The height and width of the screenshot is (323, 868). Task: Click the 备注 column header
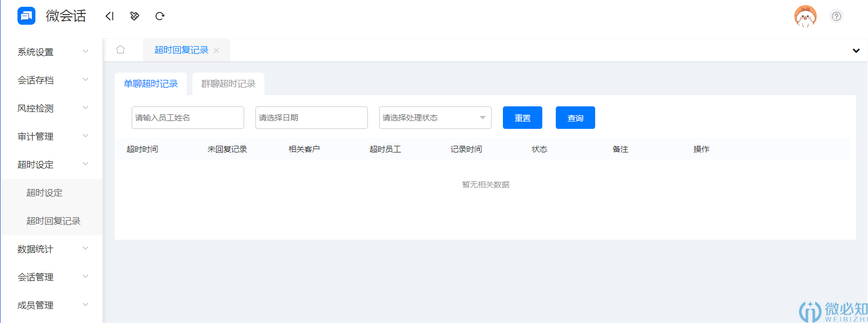[x=620, y=149]
